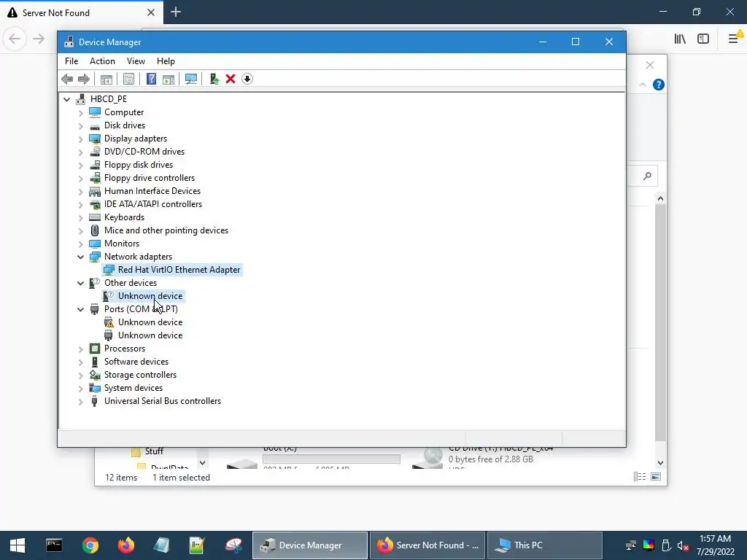The width and height of the screenshot is (747, 560).
Task: Click the network tray icon
Action: (x=631, y=545)
